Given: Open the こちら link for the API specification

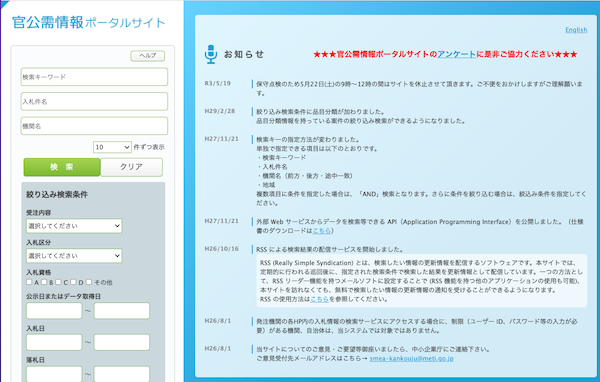Looking at the screenshot, I should coord(322,231).
